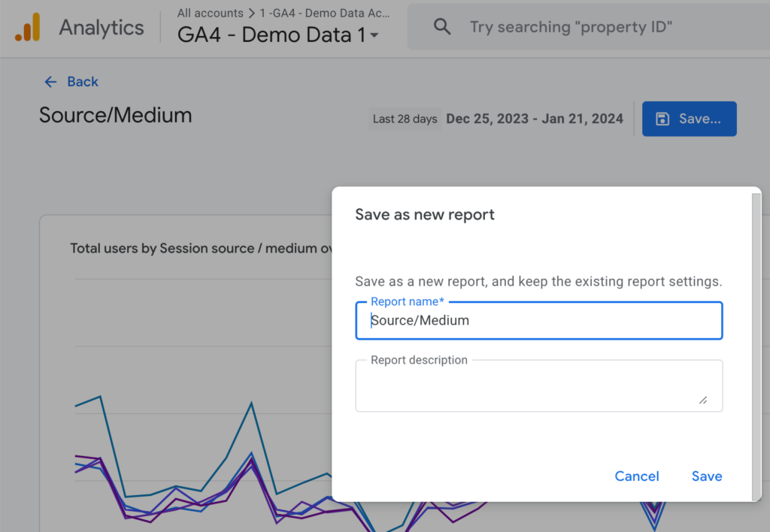Screen dimensions: 770x532
Task: Open the GA4 - Demo Data 1 property dropdown
Action: pos(278,35)
